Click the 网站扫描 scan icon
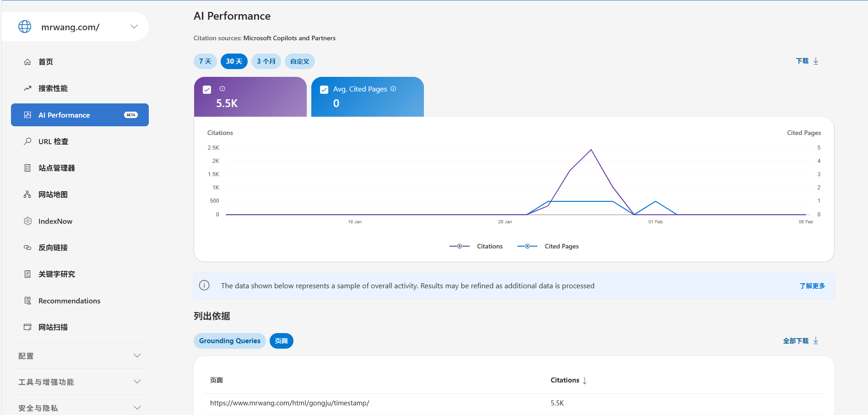868x415 pixels. (x=27, y=327)
